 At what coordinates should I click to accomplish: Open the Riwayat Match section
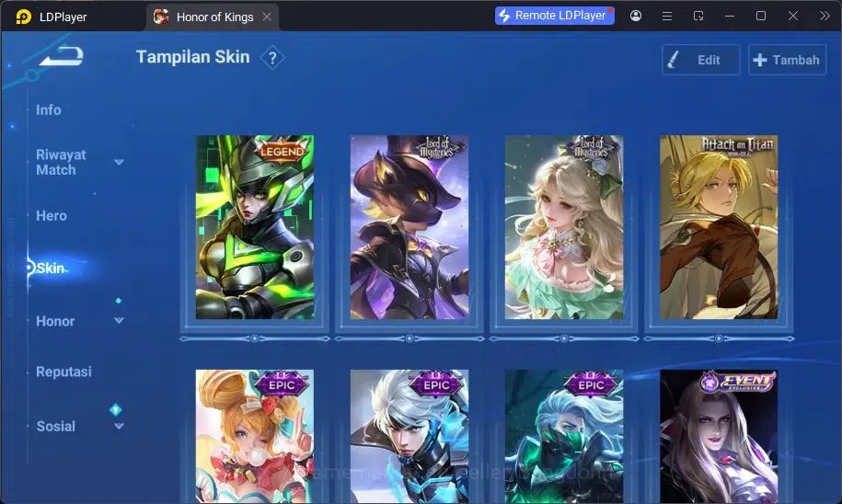61,162
